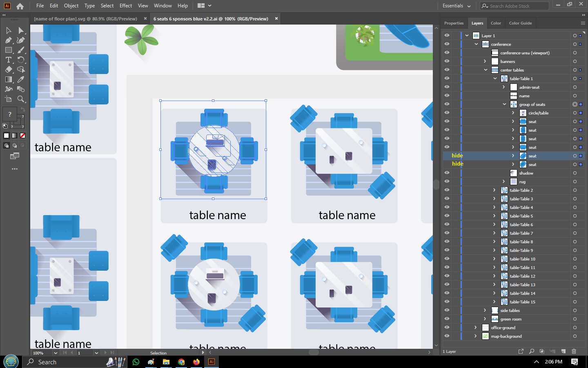Create a New Layer in the Layers panel
588x368 pixels.
coord(564,351)
